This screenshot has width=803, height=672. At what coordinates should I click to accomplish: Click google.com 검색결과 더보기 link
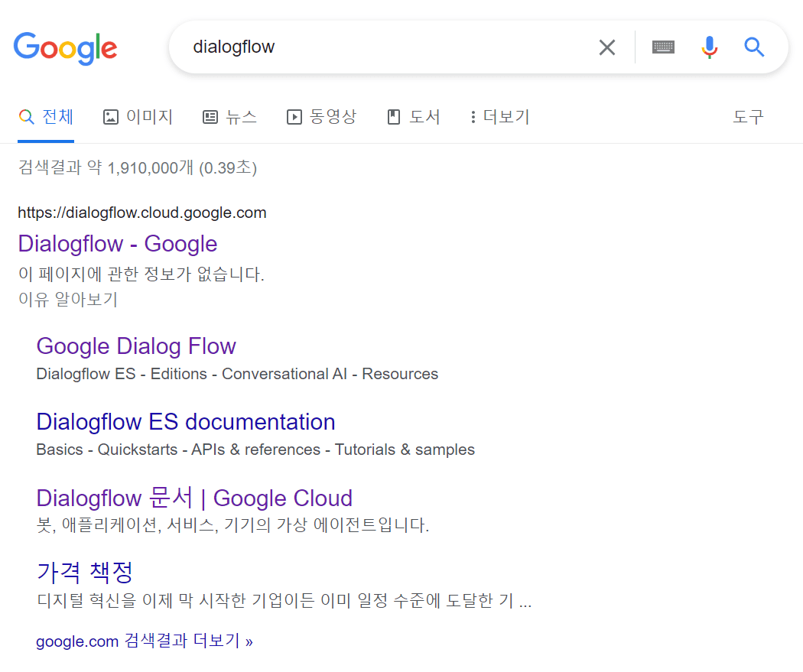coord(144,641)
